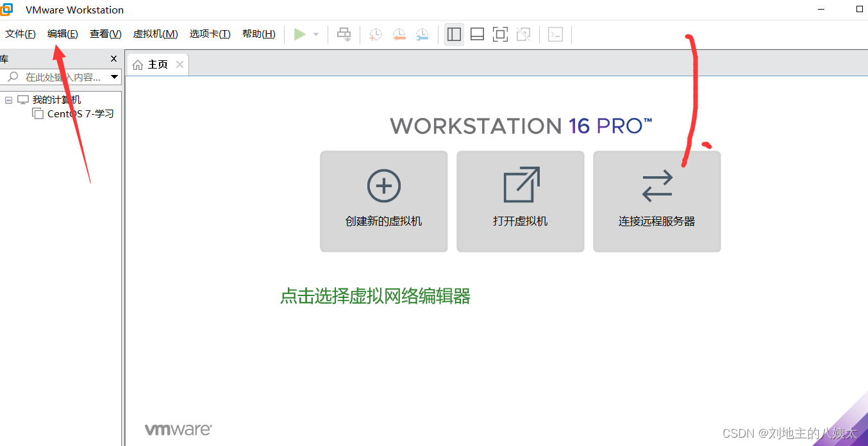This screenshot has height=446, width=868.
Task: Click the Unity mode toolbar icon
Action: coord(523,35)
